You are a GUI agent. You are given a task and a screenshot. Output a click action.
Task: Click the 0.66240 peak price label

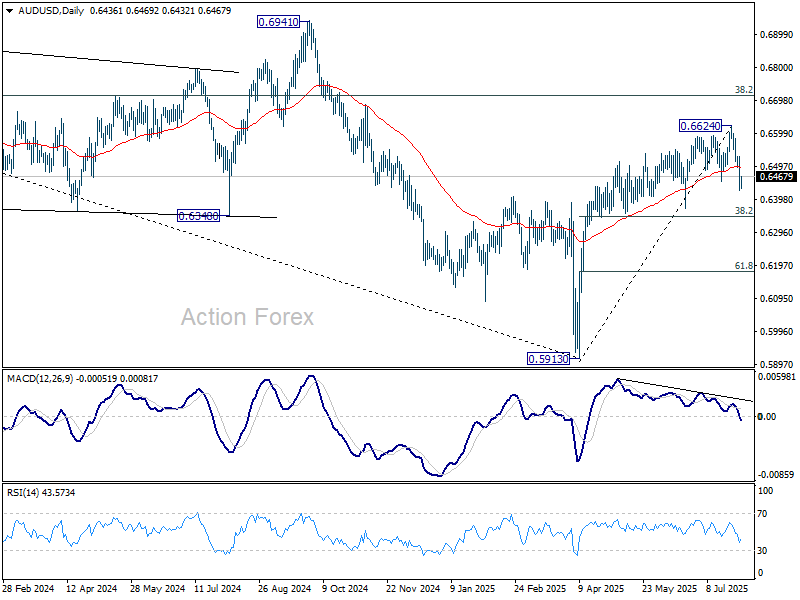click(701, 126)
